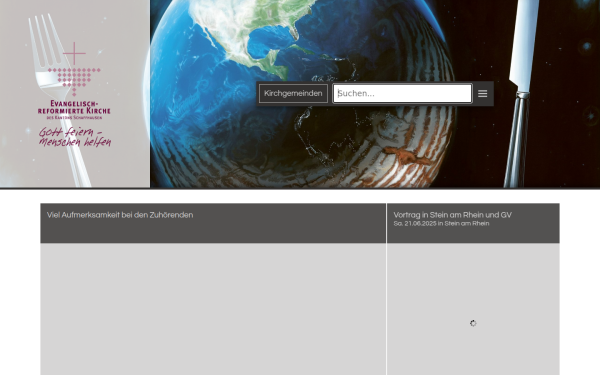Click the 'Gott feiern – Menschen helfen' slogan
The height and width of the screenshot is (375, 600).
[75, 137]
